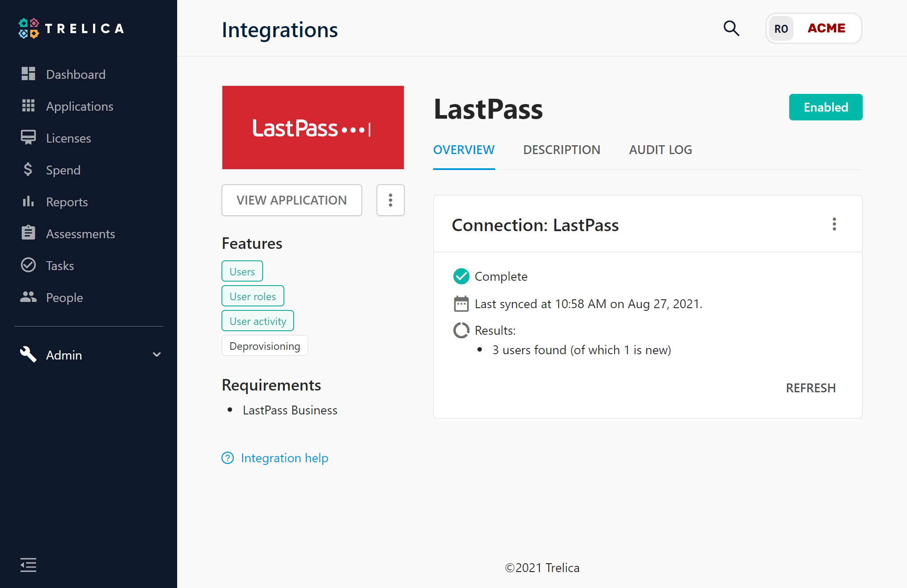Click the Integrations page title
The width and height of the screenshot is (907, 588).
pyautogui.click(x=280, y=30)
